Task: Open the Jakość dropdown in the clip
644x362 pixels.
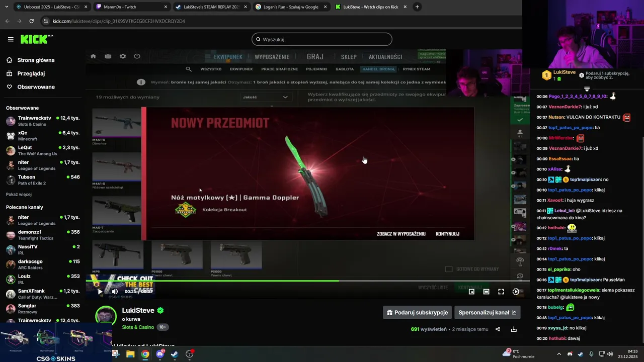Action: pyautogui.click(x=265, y=97)
